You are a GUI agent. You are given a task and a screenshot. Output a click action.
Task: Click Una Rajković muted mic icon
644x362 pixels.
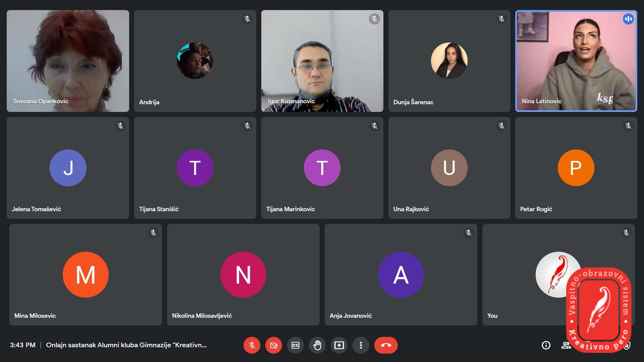click(501, 126)
